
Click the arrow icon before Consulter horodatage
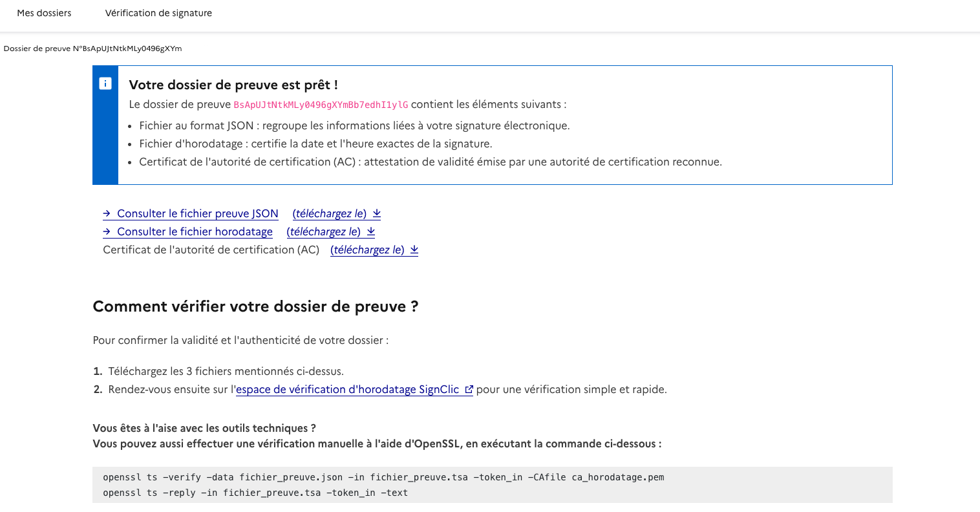[x=107, y=231]
